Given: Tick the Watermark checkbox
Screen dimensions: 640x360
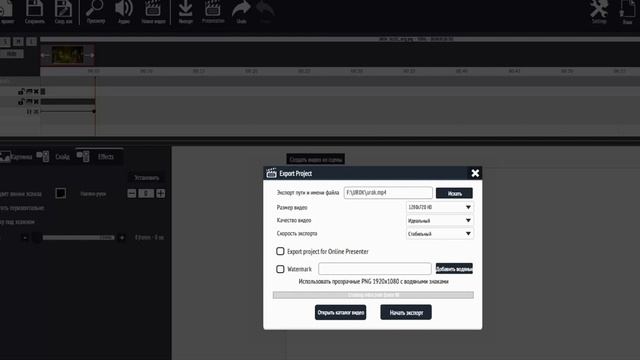Looking at the screenshot, I should click(x=280, y=269).
